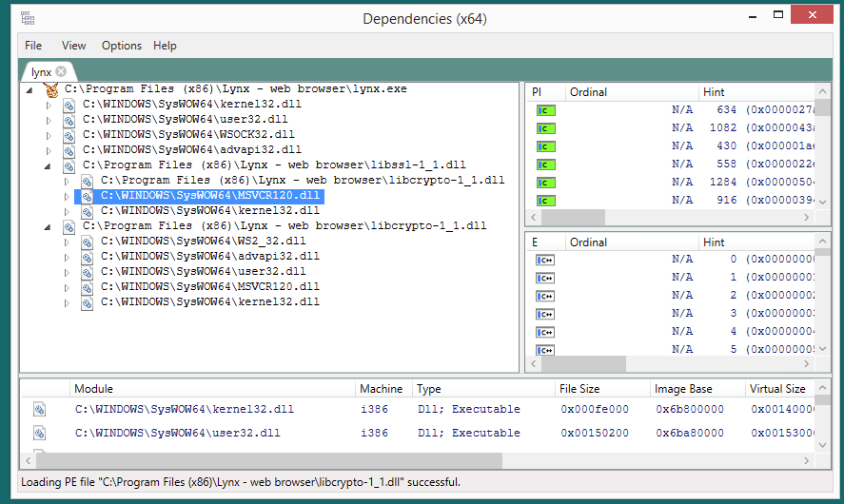The image size is (844, 504).
Task: Select the highlighted MSVCR120.dll tree entry
Action: tap(209, 196)
